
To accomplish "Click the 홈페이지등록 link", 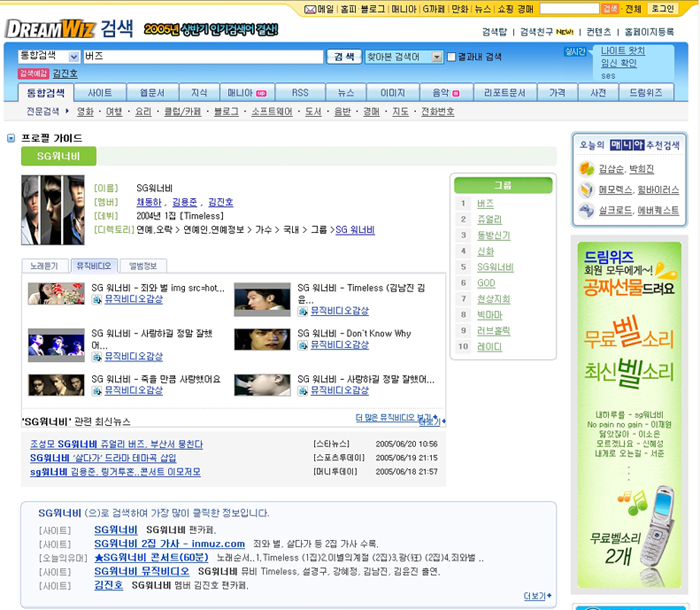I will pos(649,32).
